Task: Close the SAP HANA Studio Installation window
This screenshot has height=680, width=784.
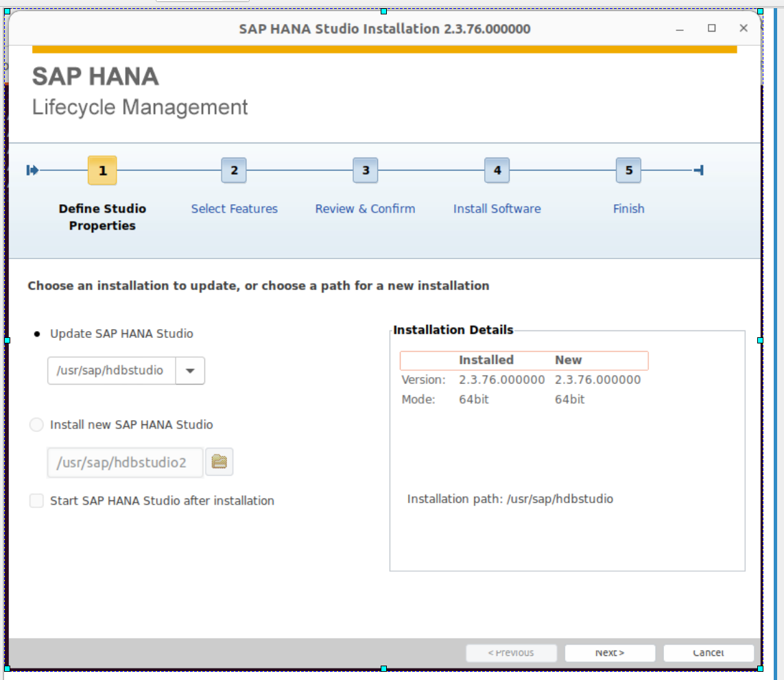Action: pos(744,29)
